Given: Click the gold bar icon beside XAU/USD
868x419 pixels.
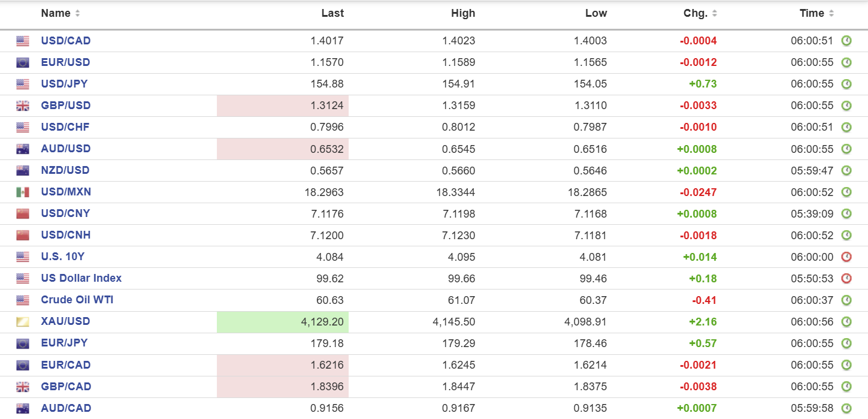Looking at the screenshot, I should click(23, 322).
